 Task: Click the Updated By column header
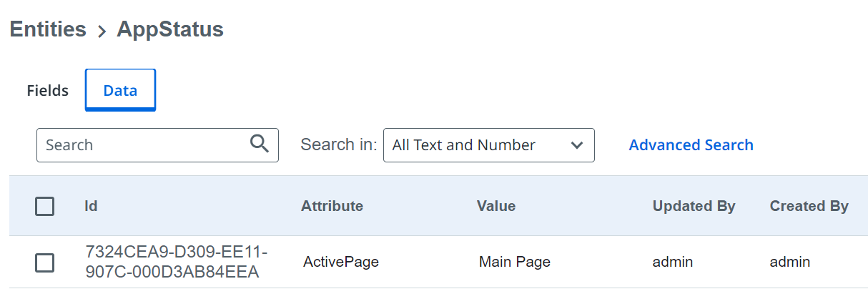pos(694,206)
